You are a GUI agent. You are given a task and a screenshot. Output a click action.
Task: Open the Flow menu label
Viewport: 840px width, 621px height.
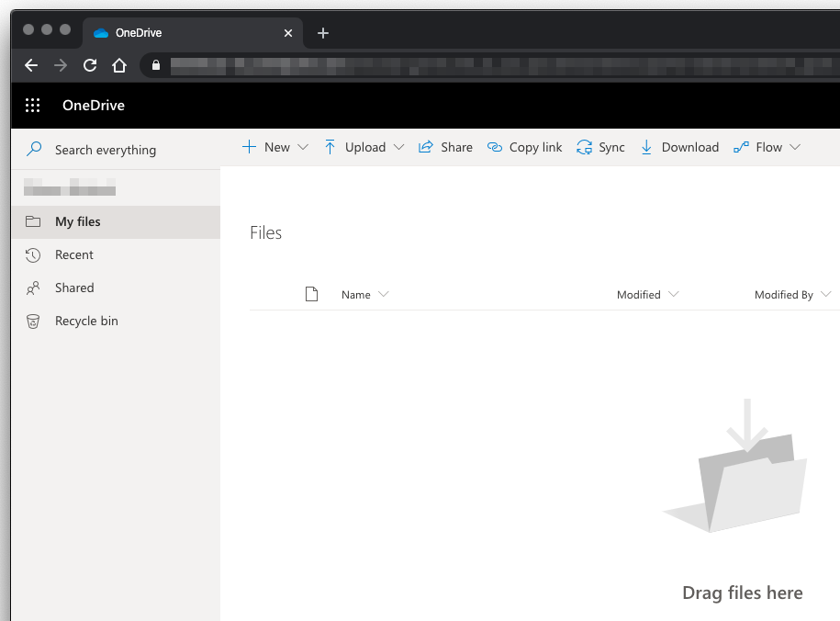768,147
